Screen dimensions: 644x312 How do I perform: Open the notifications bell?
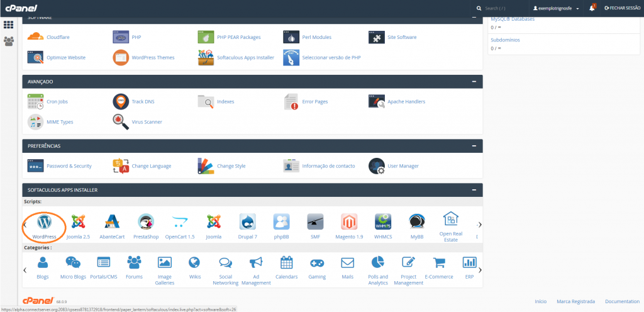(x=592, y=8)
